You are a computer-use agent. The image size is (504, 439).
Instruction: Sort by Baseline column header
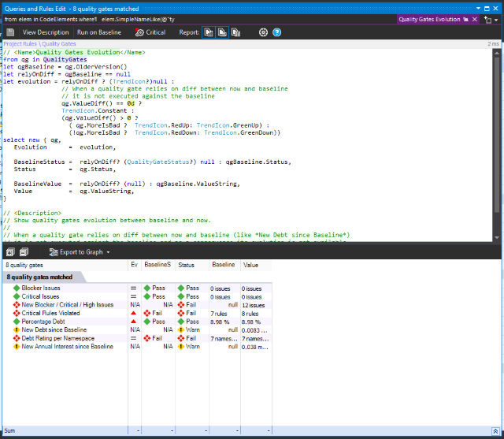[224, 265]
